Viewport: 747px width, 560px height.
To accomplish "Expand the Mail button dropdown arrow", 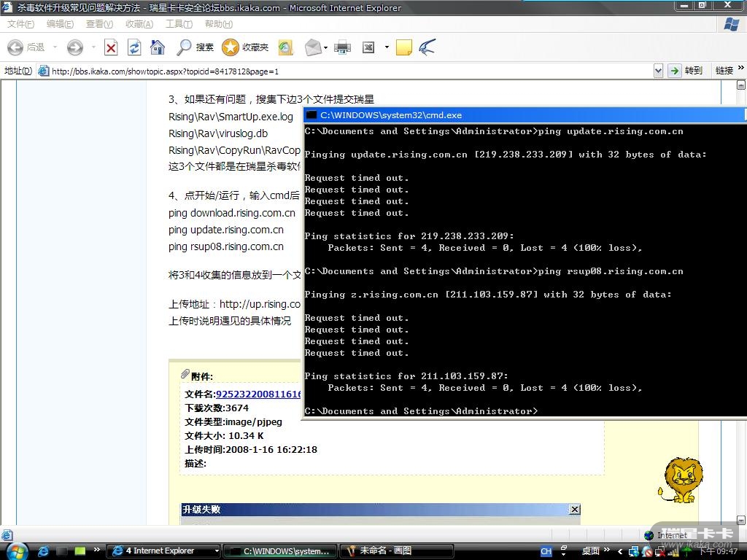I will [326, 47].
